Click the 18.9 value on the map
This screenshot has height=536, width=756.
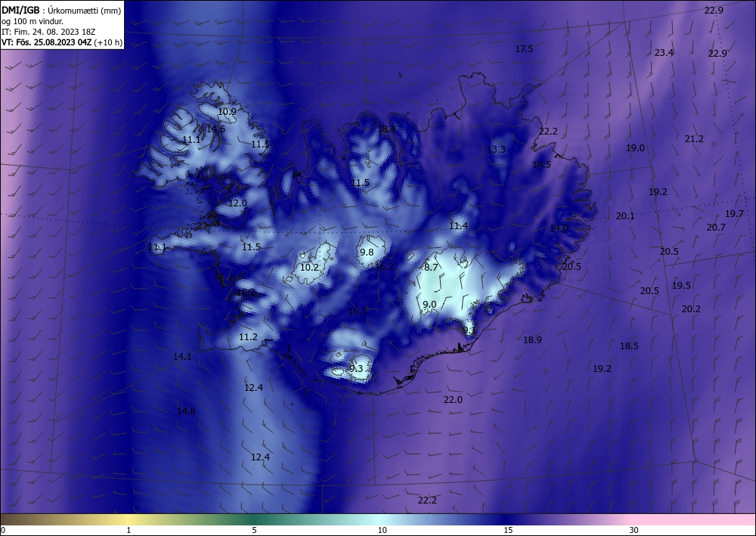[x=532, y=340]
